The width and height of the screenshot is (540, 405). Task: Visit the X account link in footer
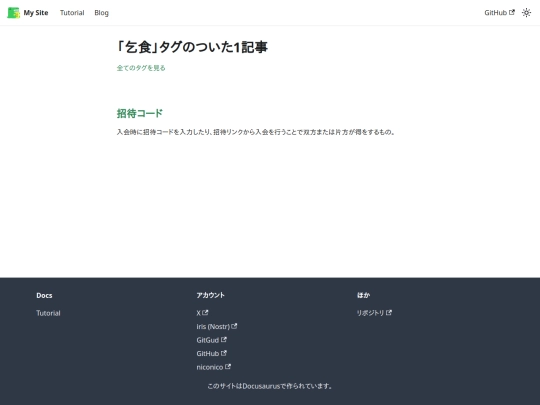(198, 313)
